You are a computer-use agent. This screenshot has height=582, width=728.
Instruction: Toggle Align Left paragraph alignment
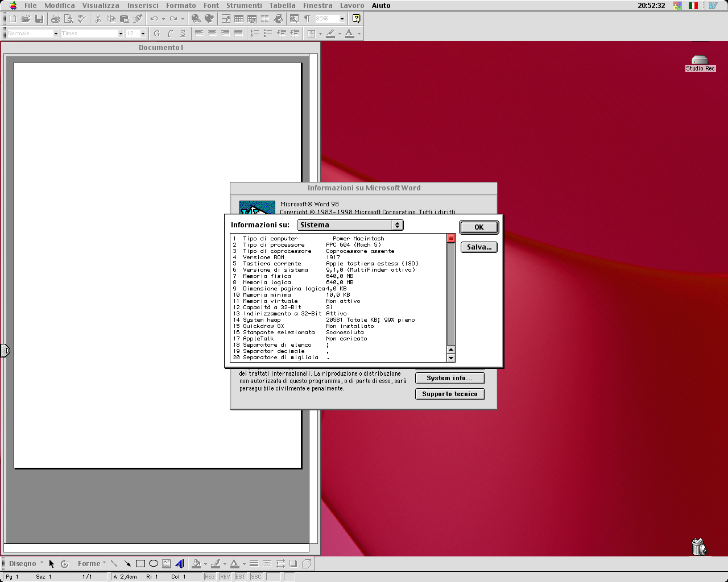198,34
